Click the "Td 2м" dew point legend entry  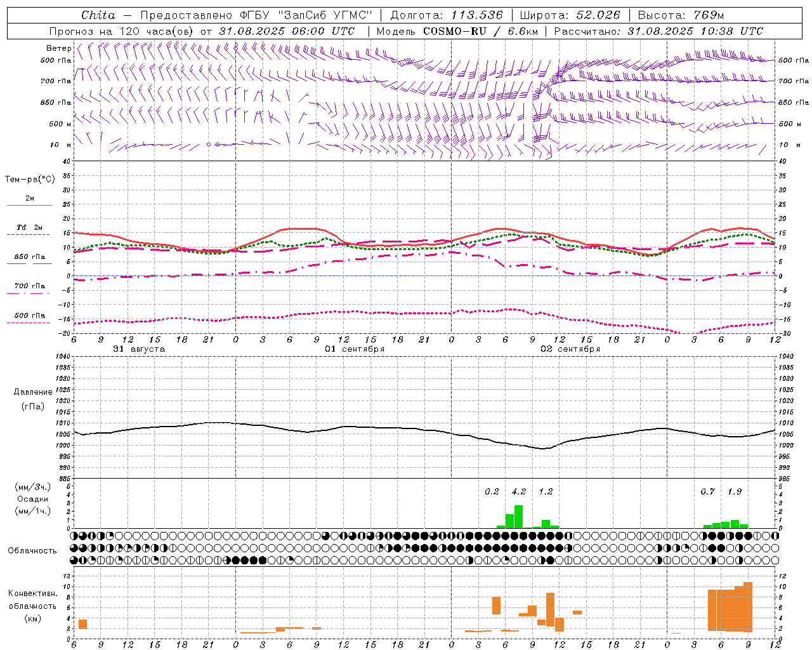(30, 227)
